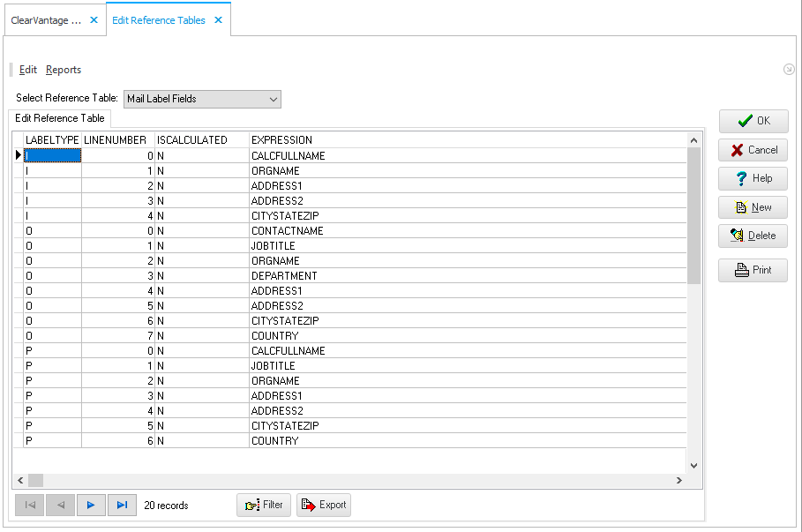Click the vertical scrollbar down arrow

tap(693, 466)
